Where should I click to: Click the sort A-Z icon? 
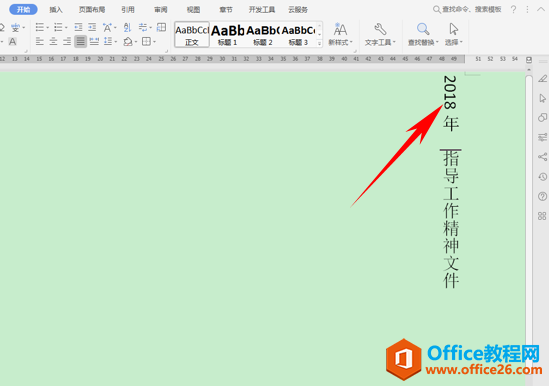[x=127, y=27]
